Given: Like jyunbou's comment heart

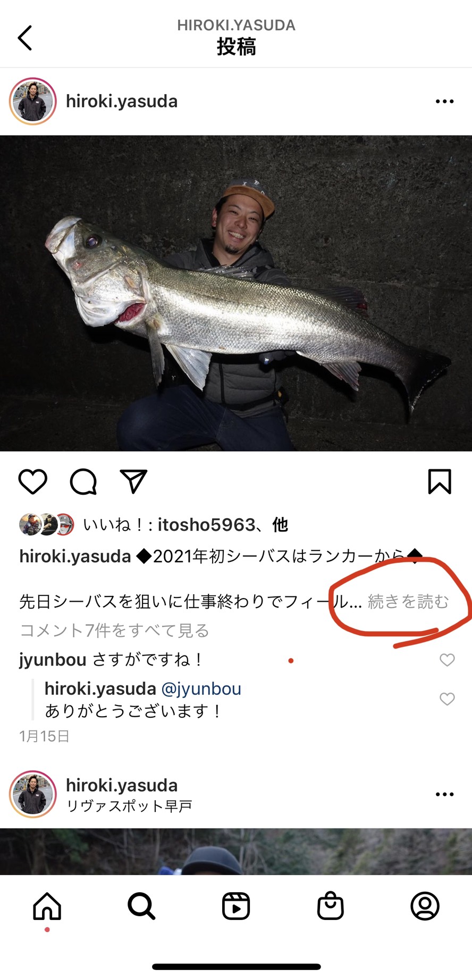Looking at the screenshot, I should pyautogui.click(x=448, y=660).
